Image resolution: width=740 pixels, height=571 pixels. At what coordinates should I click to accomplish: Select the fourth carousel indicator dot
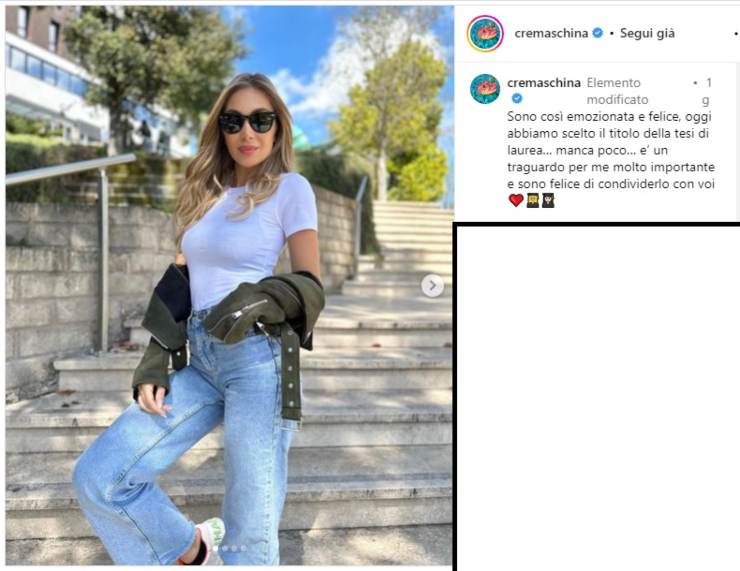pos(243,548)
